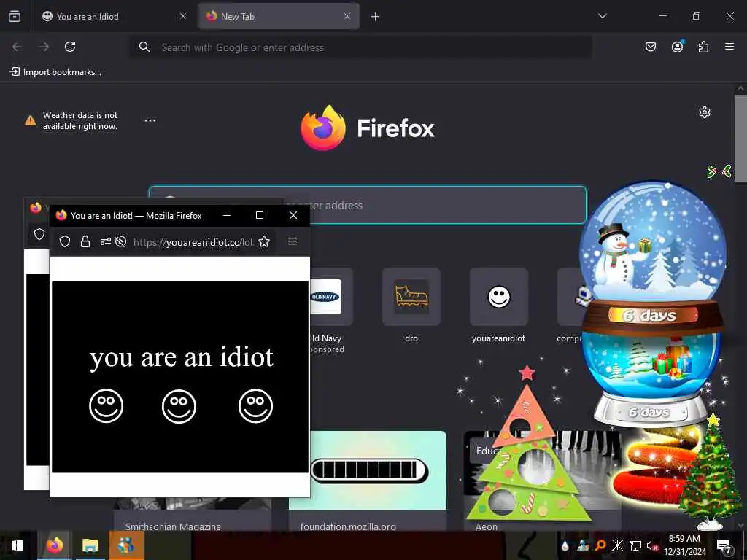Image resolution: width=747 pixels, height=560 pixels.
Task: Click the shield icon in back popup window
Action: [39, 234]
